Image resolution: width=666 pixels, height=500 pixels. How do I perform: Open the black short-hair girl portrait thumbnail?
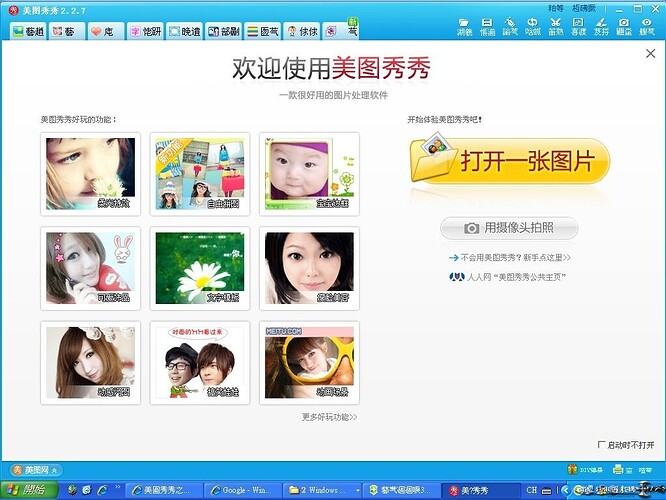click(x=309, y=268)
